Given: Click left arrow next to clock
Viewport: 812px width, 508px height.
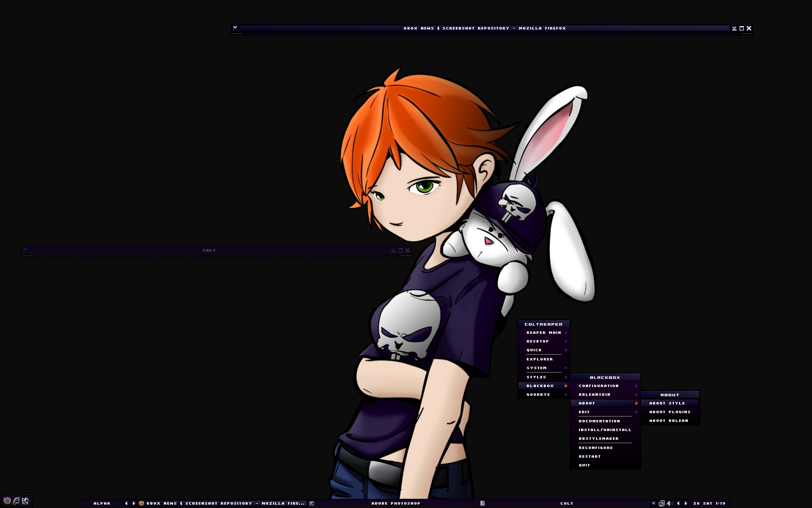Looking at the screenshot, I should [x=678, y=503].
